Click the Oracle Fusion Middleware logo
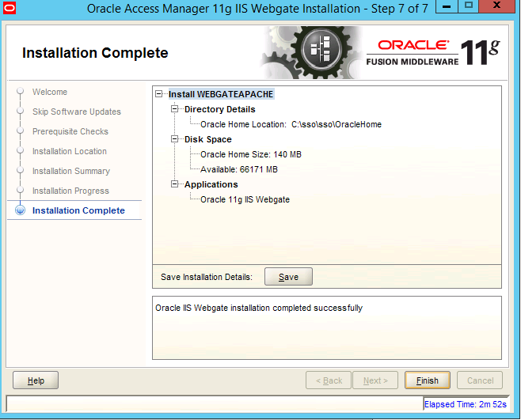 tap(433, 52)
